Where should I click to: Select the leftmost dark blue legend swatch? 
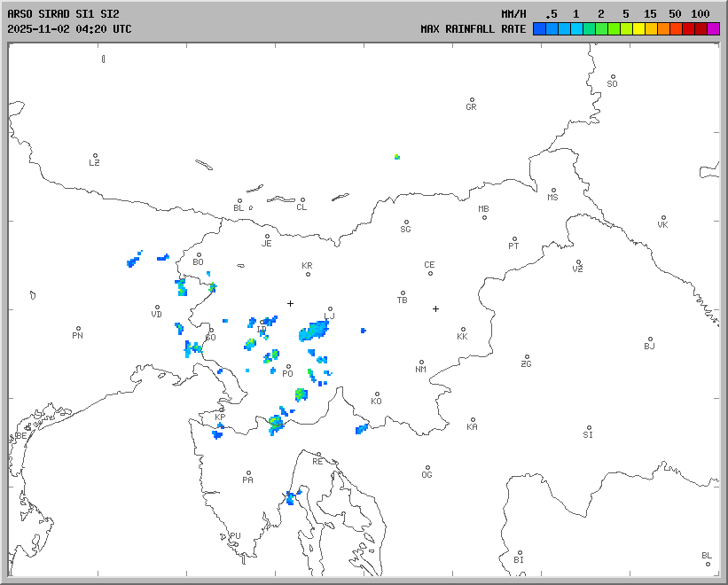(x=539, y=29)
